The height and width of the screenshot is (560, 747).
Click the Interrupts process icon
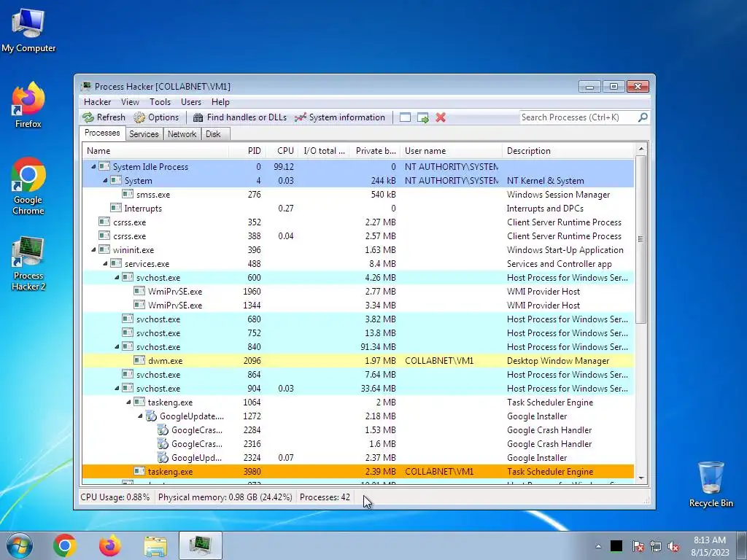(x=116, y=208)
